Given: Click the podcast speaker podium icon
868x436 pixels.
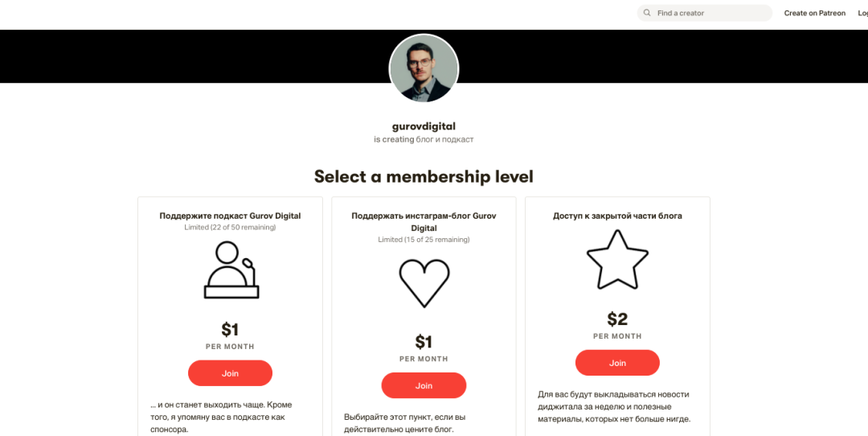Looking at the screenshot, I should point(231,271).
